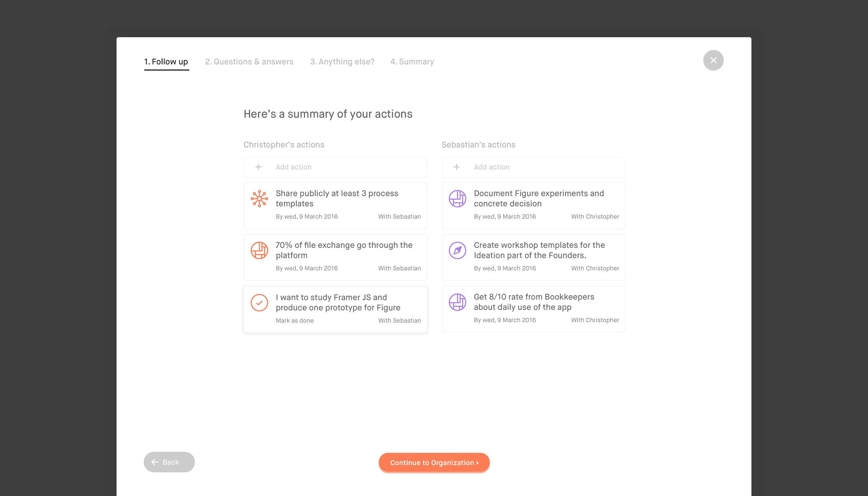Click the orange network icon on Share publicly action
The height and width of the screenshot is (496, 868).
pyautogui.click(x=259, y=198)
